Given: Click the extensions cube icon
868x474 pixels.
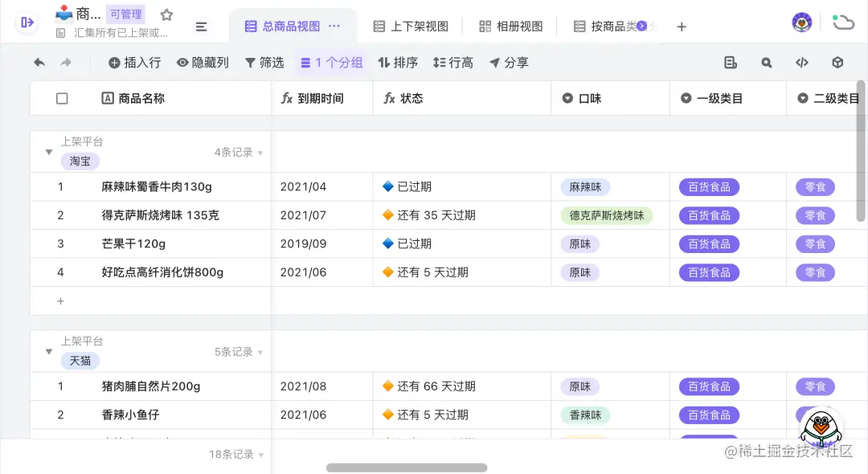Looking at the screenshot, I should click(x=837, y=62).
